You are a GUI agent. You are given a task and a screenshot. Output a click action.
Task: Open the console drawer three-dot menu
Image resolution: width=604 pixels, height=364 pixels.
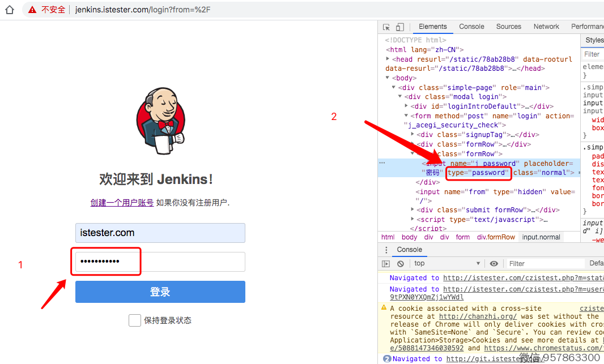pos(386,250)
